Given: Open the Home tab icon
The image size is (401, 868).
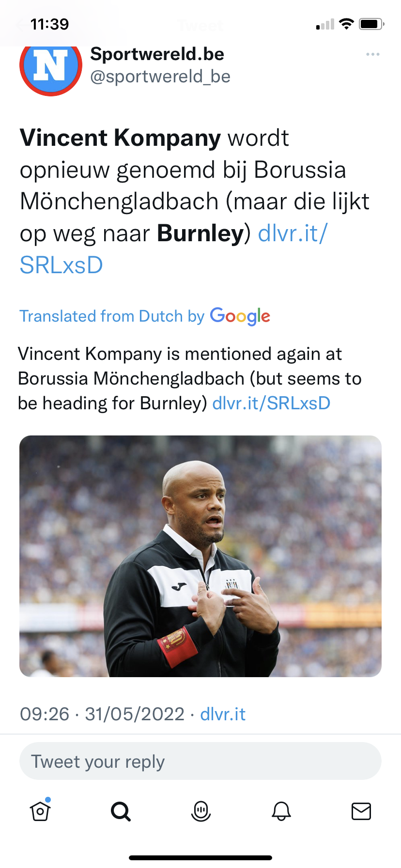Looking at the screenshot, I should [x=40, y=811].
